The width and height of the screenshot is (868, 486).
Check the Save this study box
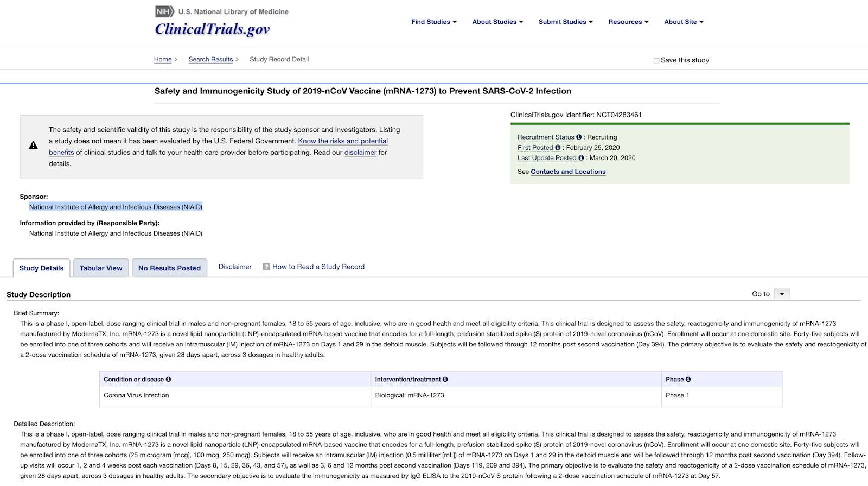(x=656, y=61)
